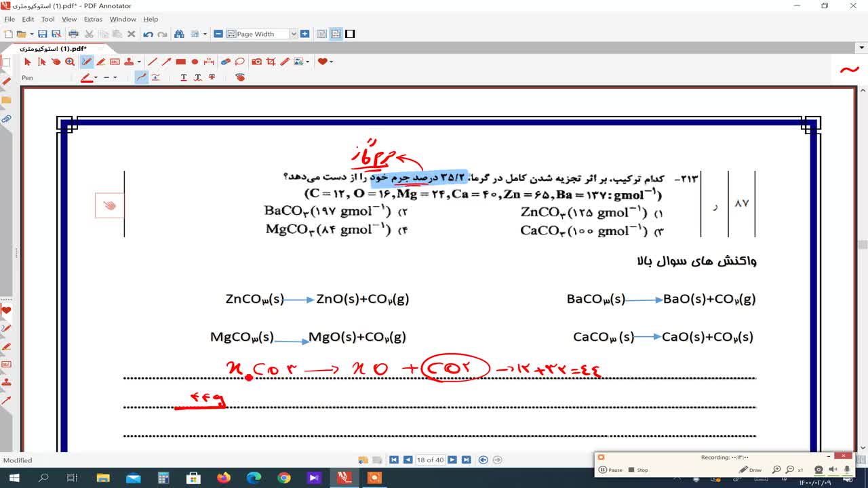The width and height of the screenshot is (868, 488).
Task: Activate the Snapshot camera tool
Action: coord(256,62)
